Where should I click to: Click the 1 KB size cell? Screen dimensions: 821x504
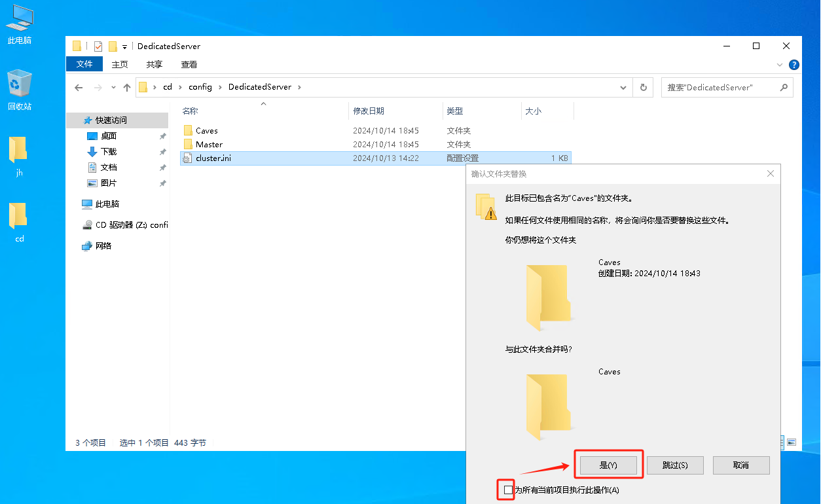(560, 158)
